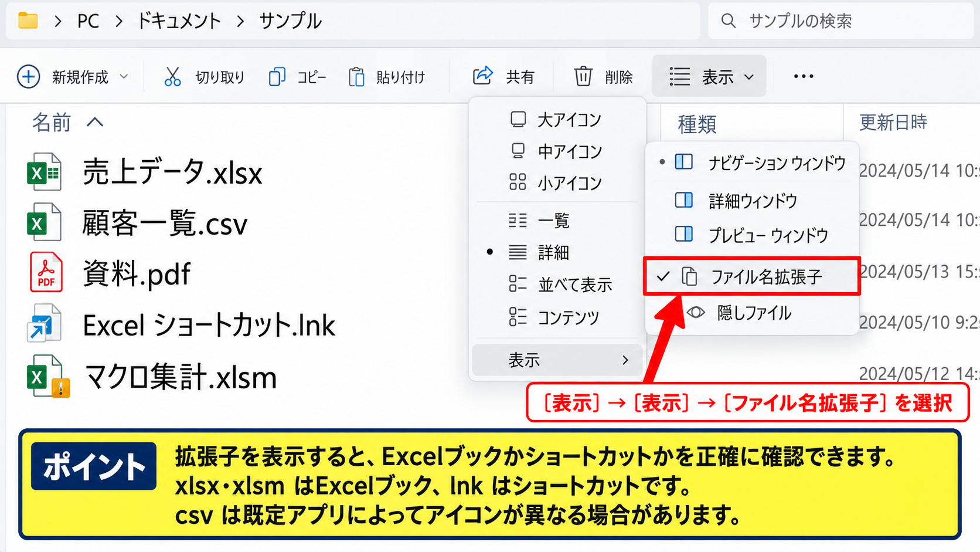Viewport: 980px width, 552px height.
Task: Click the Paste clipboard icon
Action: (x=356, y=77)
